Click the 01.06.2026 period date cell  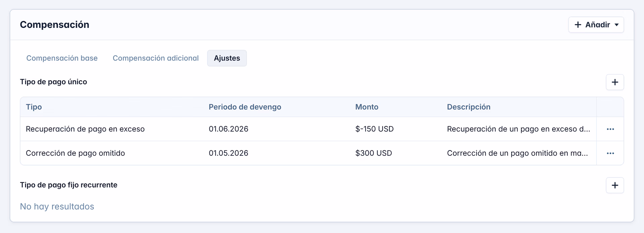228,129
